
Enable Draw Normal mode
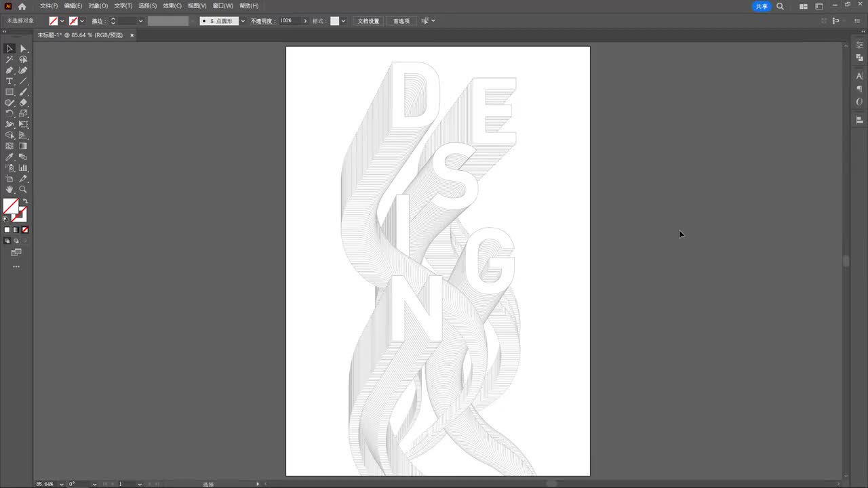pyautogui.click(x=7, y=241)
